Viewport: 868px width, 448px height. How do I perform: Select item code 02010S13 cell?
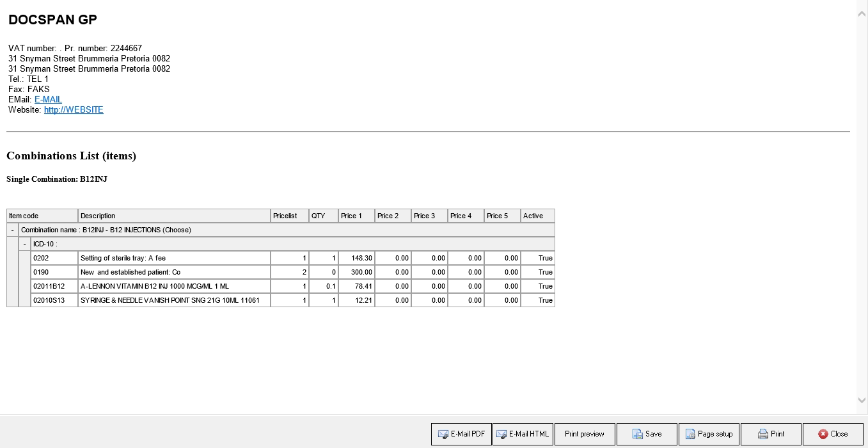54,300
